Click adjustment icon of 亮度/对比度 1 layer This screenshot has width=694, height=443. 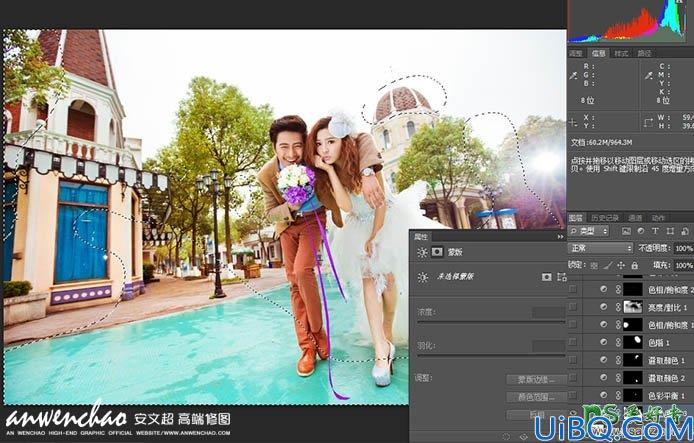click(603, 307)
